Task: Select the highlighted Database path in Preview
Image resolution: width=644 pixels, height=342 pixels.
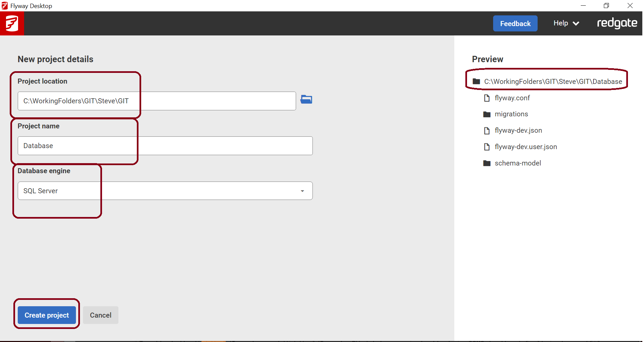Action: point(552,81)
